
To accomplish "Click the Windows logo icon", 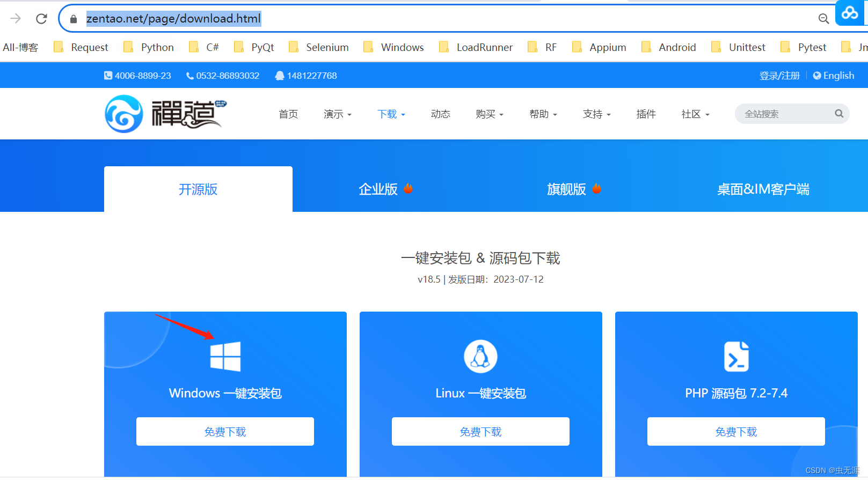I will coord(225,357).
